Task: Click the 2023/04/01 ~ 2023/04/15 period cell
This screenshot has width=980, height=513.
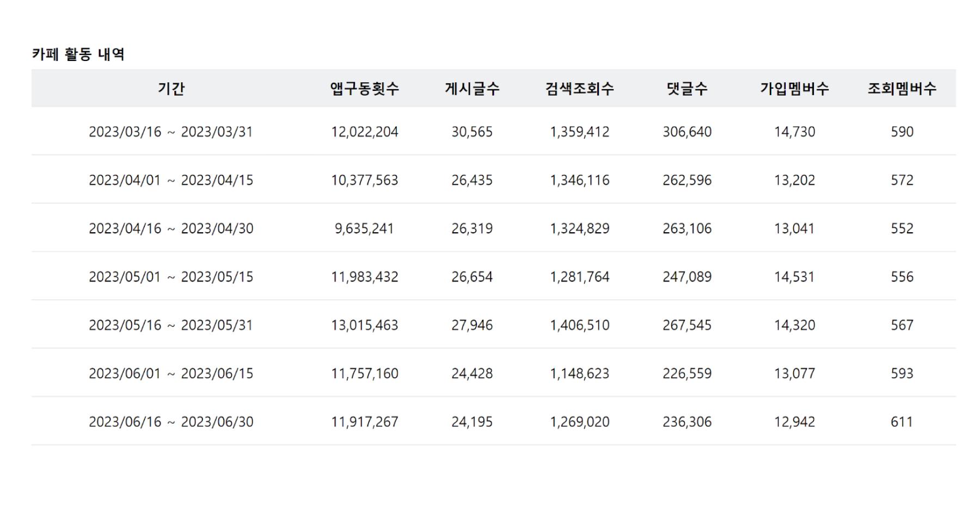Action: tap(171, 180)
